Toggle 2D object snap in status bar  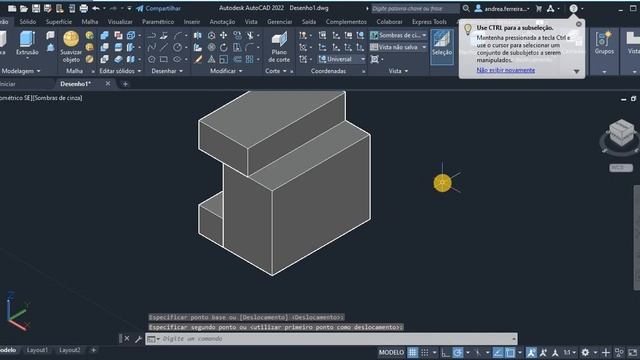(x=510, y=353)
